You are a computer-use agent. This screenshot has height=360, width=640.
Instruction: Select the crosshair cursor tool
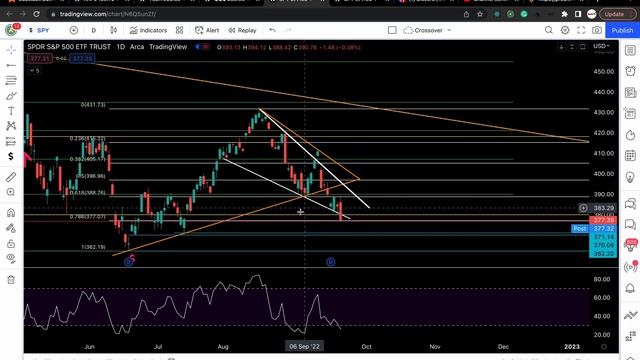point(11,50)
